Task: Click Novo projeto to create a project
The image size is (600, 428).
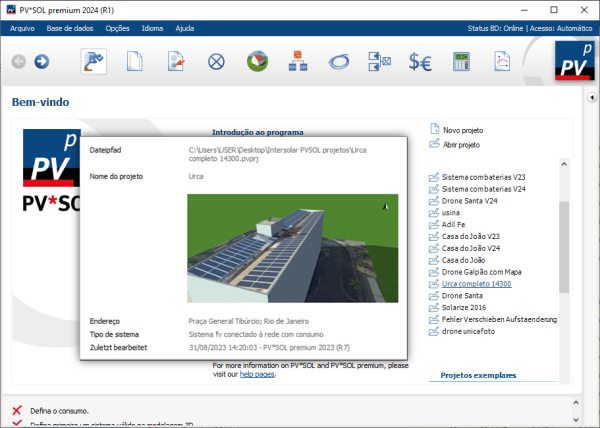Action: tap(462, 130)
